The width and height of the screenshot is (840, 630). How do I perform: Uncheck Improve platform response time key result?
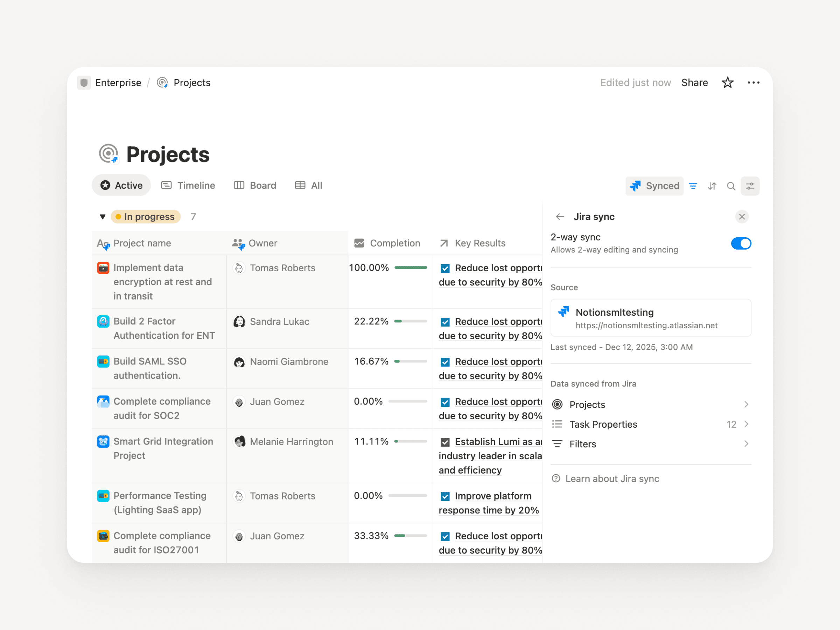point(445,496)
